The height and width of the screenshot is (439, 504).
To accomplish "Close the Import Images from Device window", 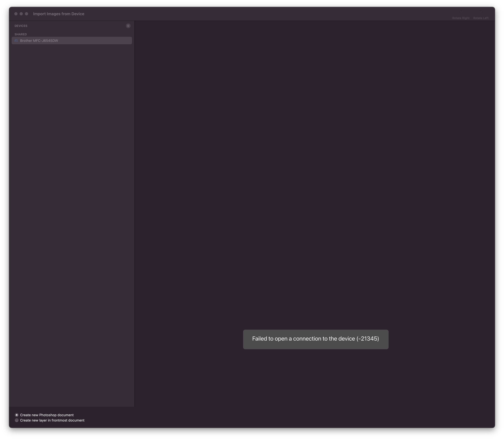I will tap(16, 14).
